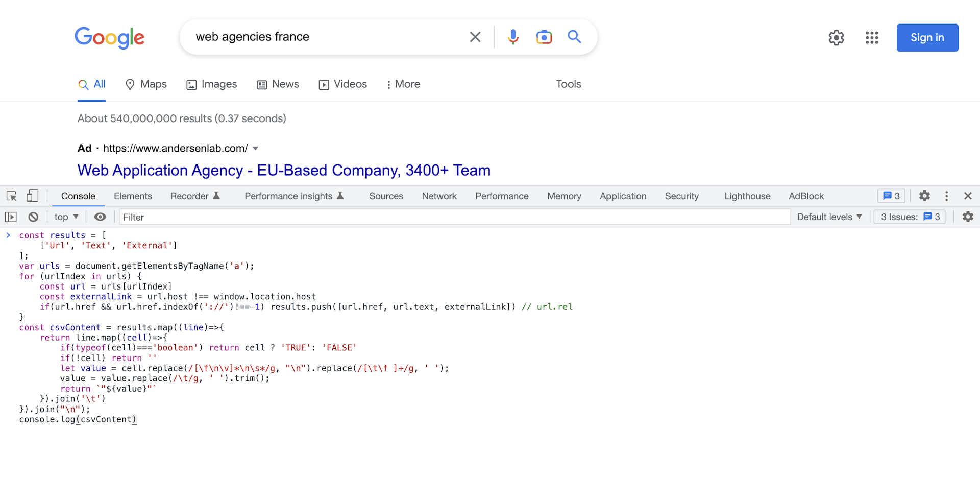Create a live expression with the eye icon
Viewport: 980px width, 478px height.
(100, 217)
